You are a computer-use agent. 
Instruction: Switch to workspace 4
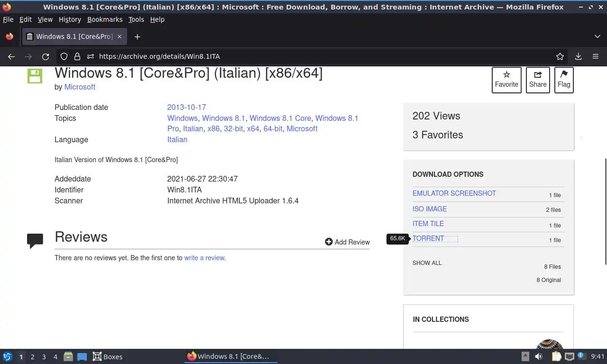pos(55,357)
